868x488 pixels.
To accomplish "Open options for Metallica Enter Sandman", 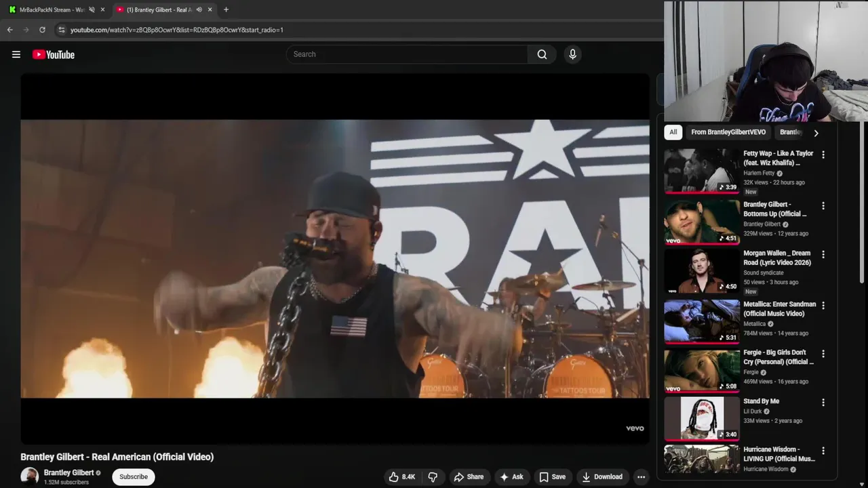I will click(x=823, y=305).
